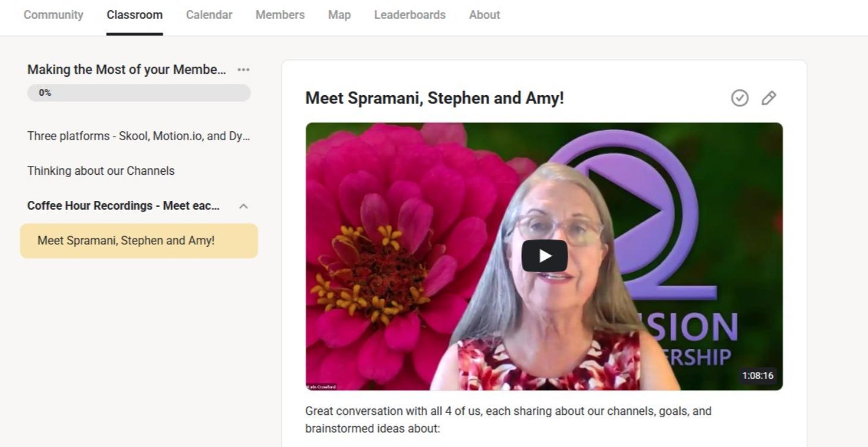
Task: Open the Calendar tab
Action: pyautogui.click(x=209, y=15)
